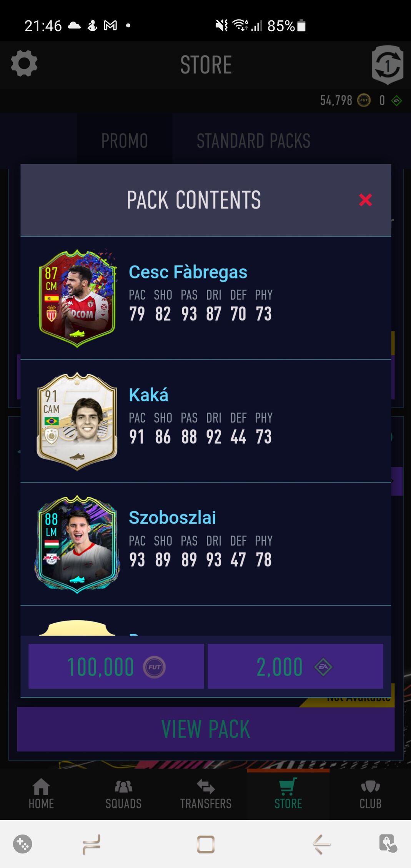
Task: Tap the Android back navigation arrow
Action: pyautogui.click(x=321, y=844)
